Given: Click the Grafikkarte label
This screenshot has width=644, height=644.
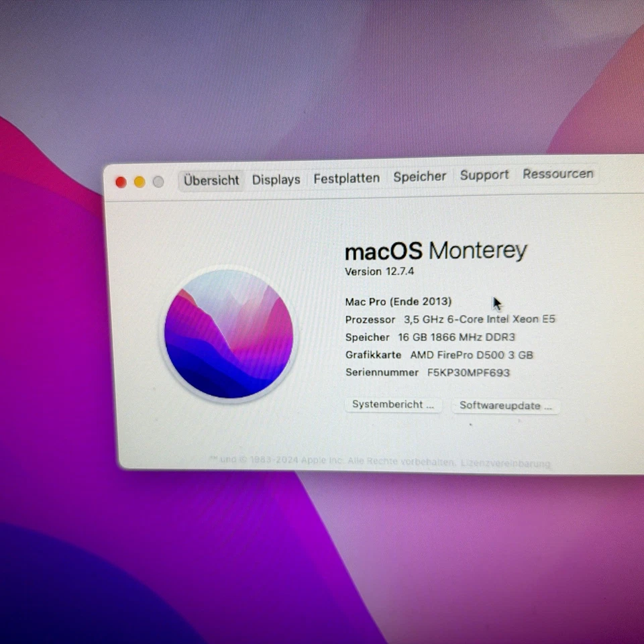Looking at the screenshot, I should (373, 355).
